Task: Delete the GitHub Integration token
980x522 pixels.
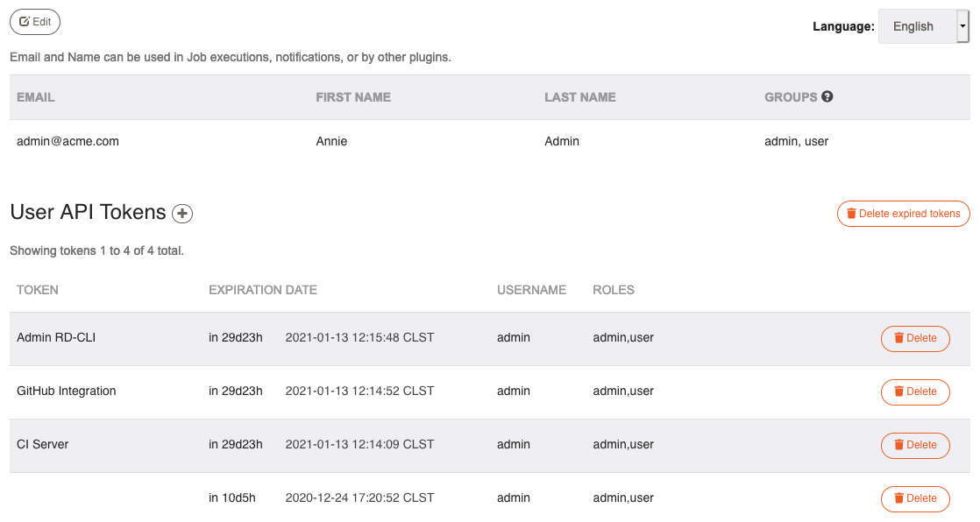Action: (x=915, y=392)
